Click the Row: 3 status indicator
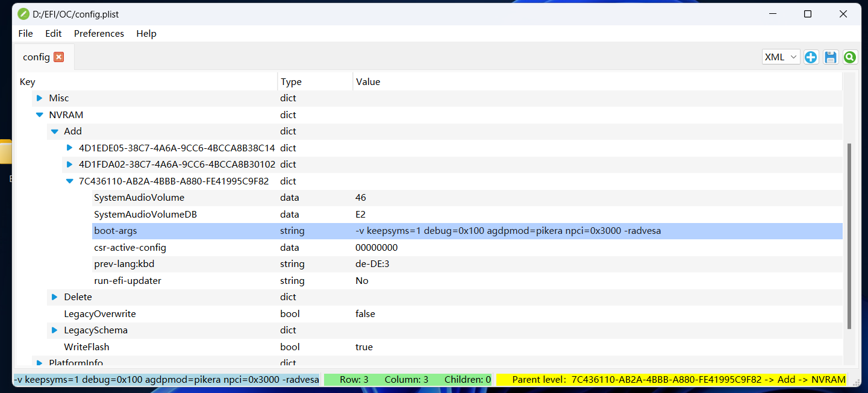This screenshot has height=393, width=868. pyautogui.click(x=354, y=380)
